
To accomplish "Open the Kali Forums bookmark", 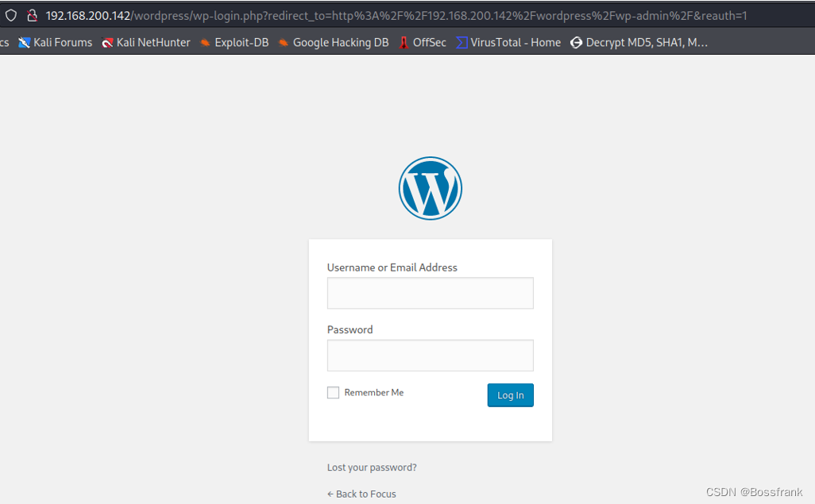I will (55, 43).
